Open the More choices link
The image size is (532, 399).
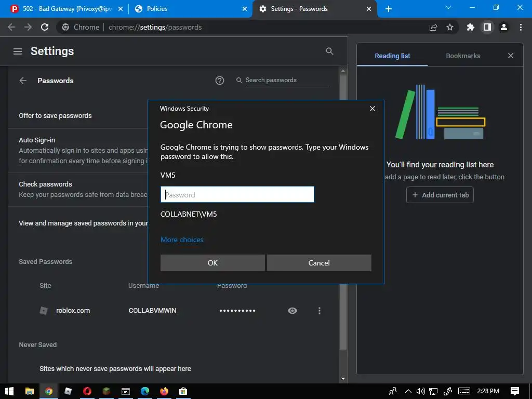(182, 240)
